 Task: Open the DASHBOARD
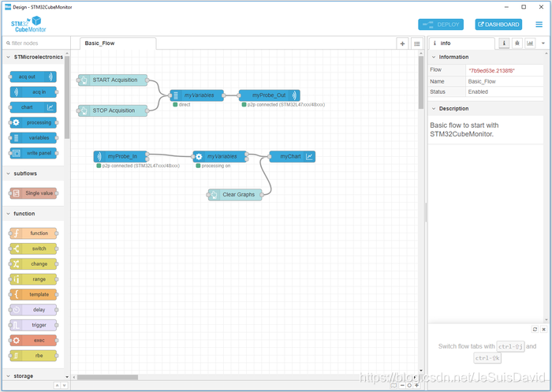[x=498, y=24]
